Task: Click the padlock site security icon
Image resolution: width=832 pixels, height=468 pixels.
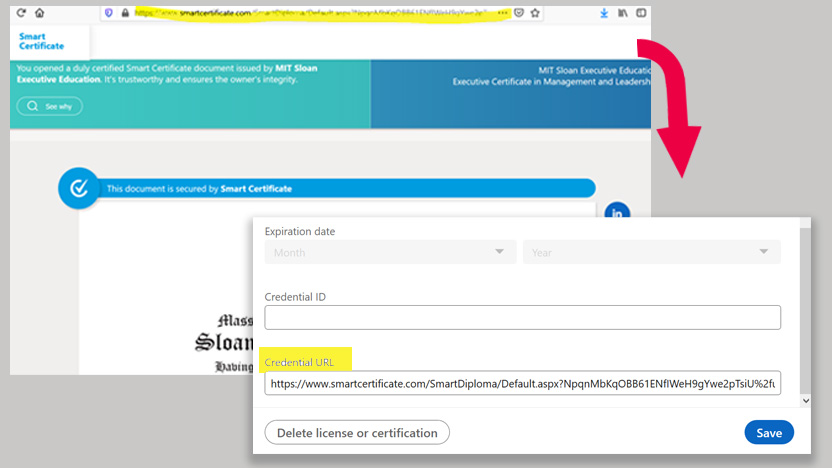Action: click(x=125, y=13)
